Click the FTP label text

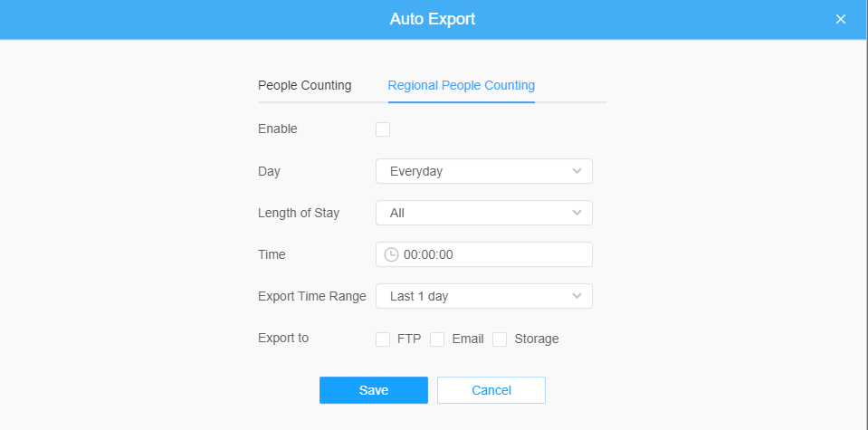(x=409, y=339)
